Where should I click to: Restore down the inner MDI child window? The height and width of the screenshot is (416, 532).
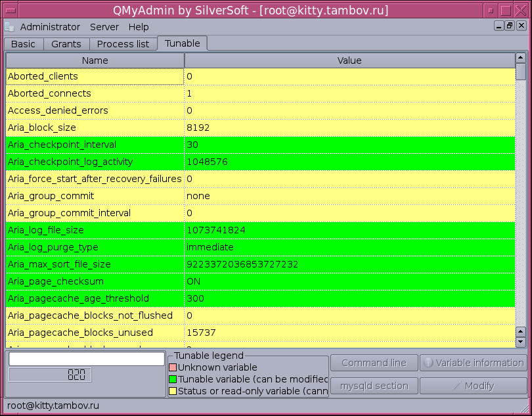click(x=509, y=26)
